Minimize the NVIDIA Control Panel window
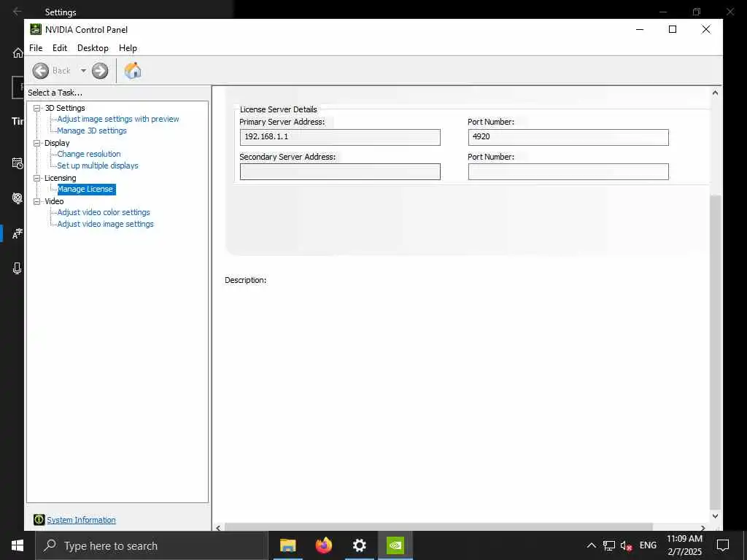Screen dimensions: 747x560 tap(640, 29)
